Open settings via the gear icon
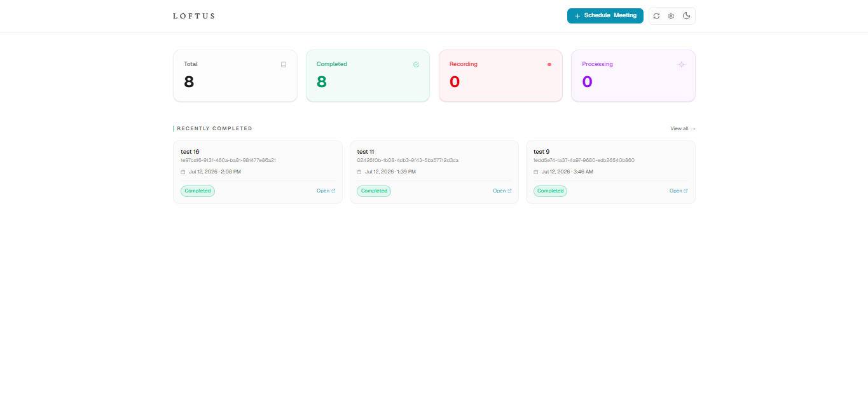Viewport: 868px width, 404px height. click(x=671, y=16)
